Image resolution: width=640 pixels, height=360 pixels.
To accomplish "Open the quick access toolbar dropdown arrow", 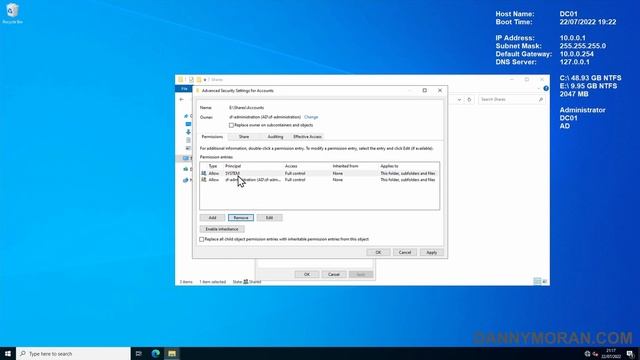I will pos(205,80).
